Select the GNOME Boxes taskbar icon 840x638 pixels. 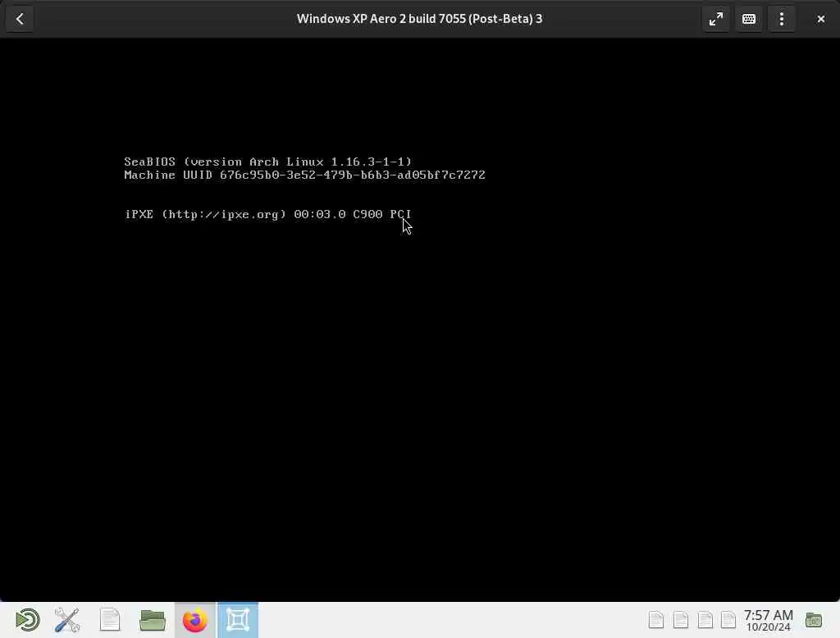(238, 620)
